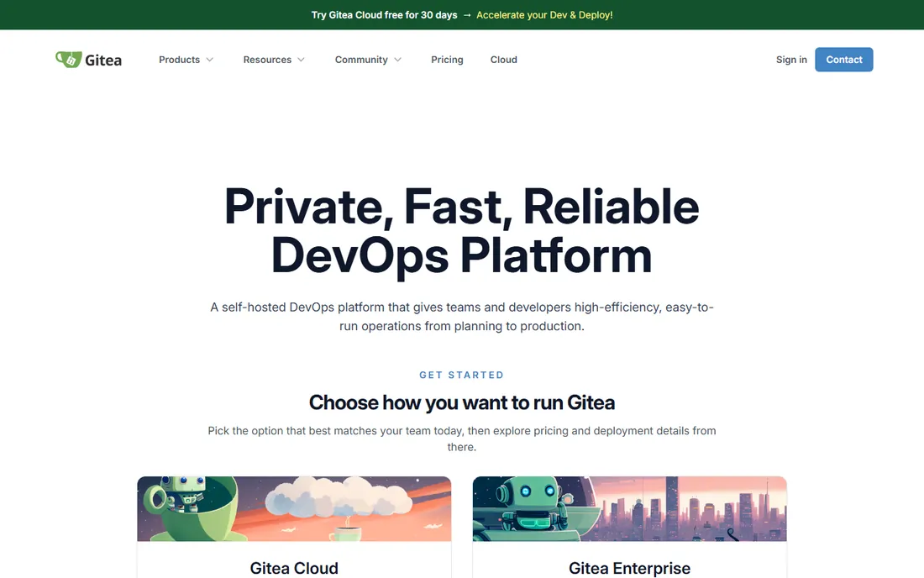Viewport: 924px width, 578px height.
Task: Expand the Resources dropdown menu
Action: 274,60
